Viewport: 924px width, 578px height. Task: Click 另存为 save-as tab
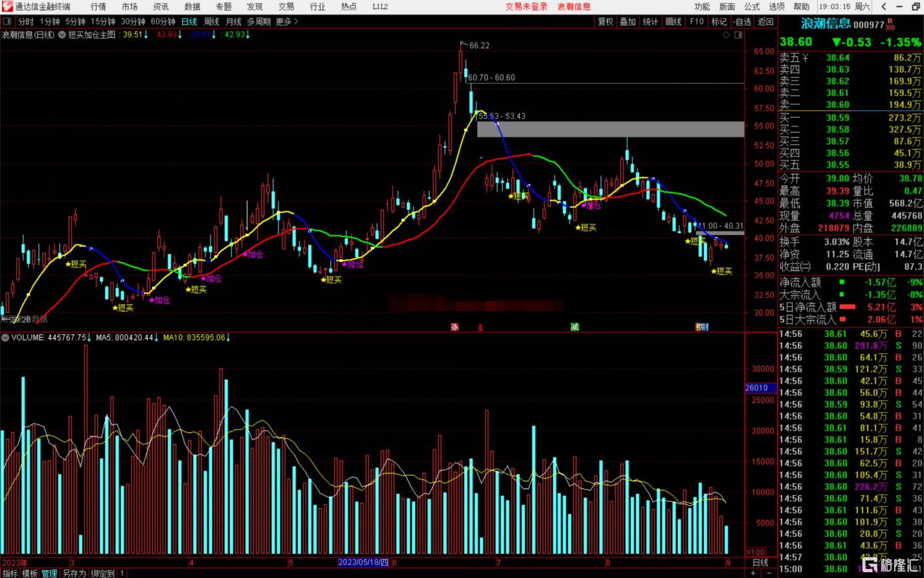coord(74,573)
